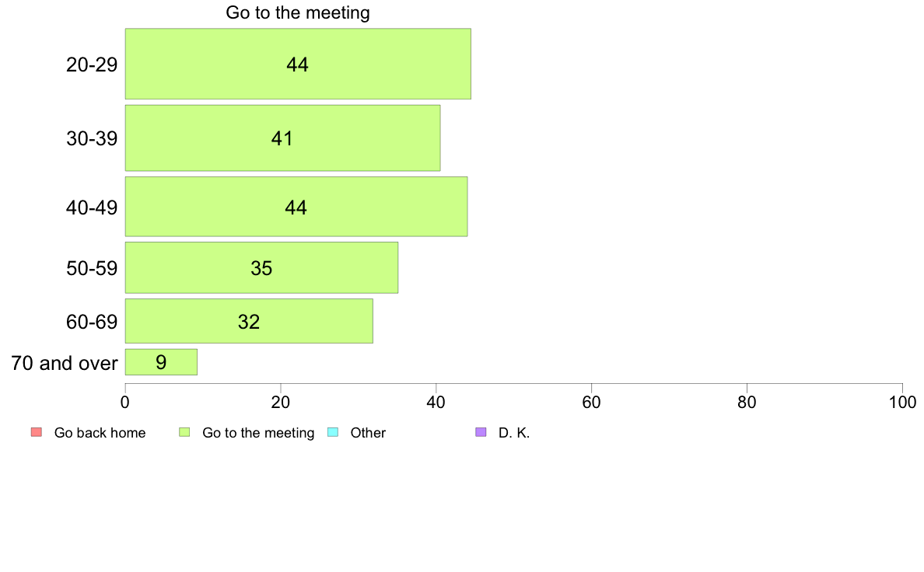The height and width of the screenshot is (572, 924).
Task: Click the D. K. legend label
Action: click(514, 433)
